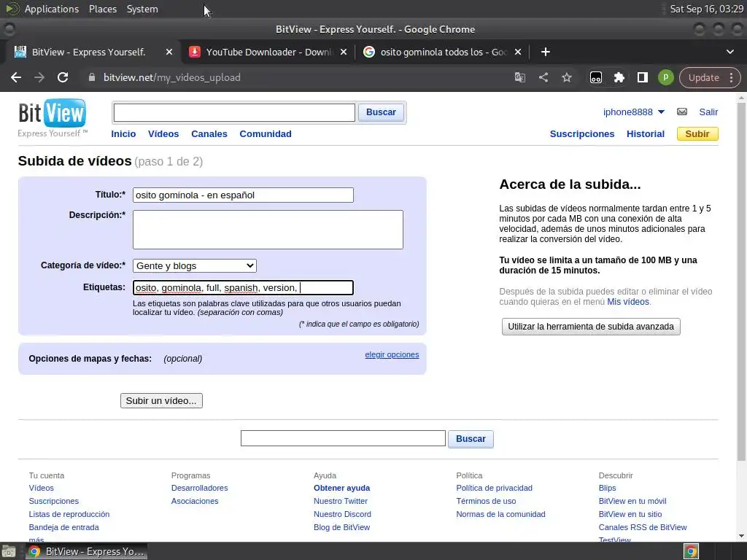Click the BitView logo
Screen dimensions: 747x560
(x=53, y=117)
